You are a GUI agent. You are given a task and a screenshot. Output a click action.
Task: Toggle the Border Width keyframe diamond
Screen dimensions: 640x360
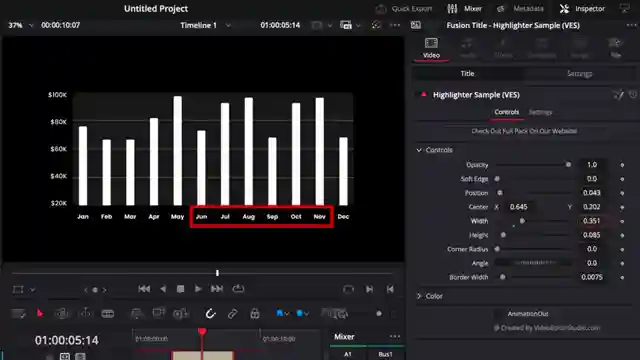point(622,278)
